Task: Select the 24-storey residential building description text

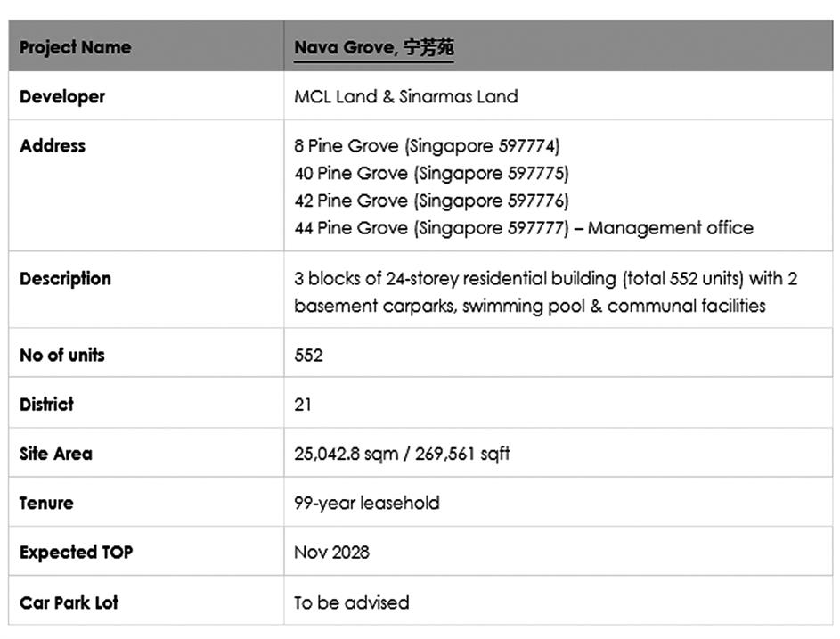Action: pos(545,278)
